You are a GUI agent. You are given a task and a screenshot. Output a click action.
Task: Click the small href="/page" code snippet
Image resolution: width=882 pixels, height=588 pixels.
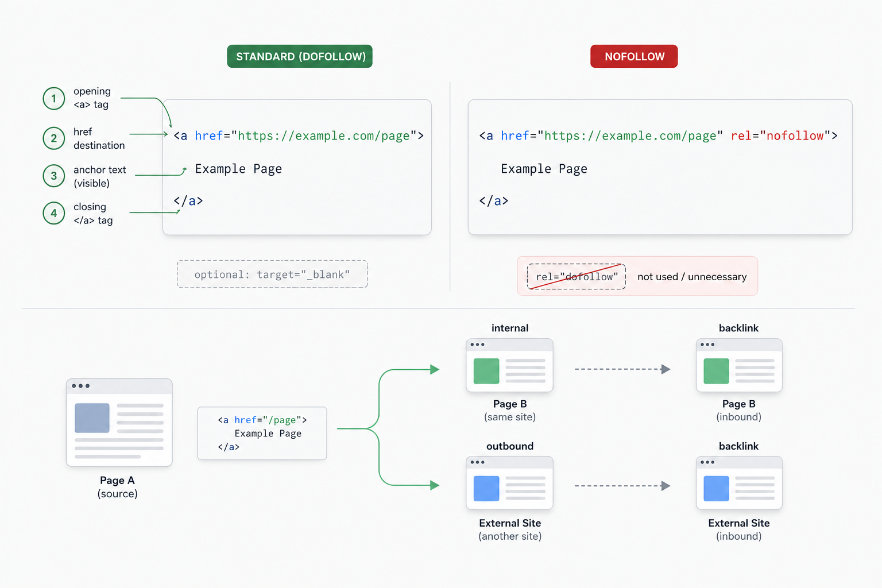click(x=262, y=434)
